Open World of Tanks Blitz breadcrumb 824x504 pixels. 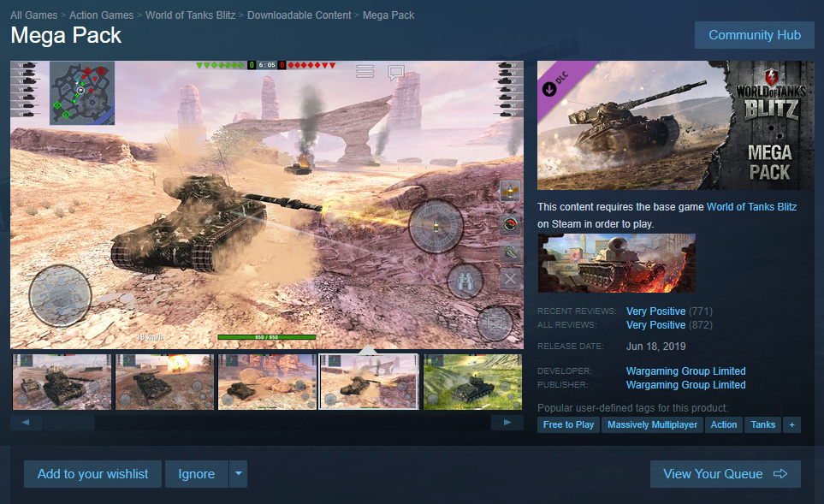click(190, 15)
